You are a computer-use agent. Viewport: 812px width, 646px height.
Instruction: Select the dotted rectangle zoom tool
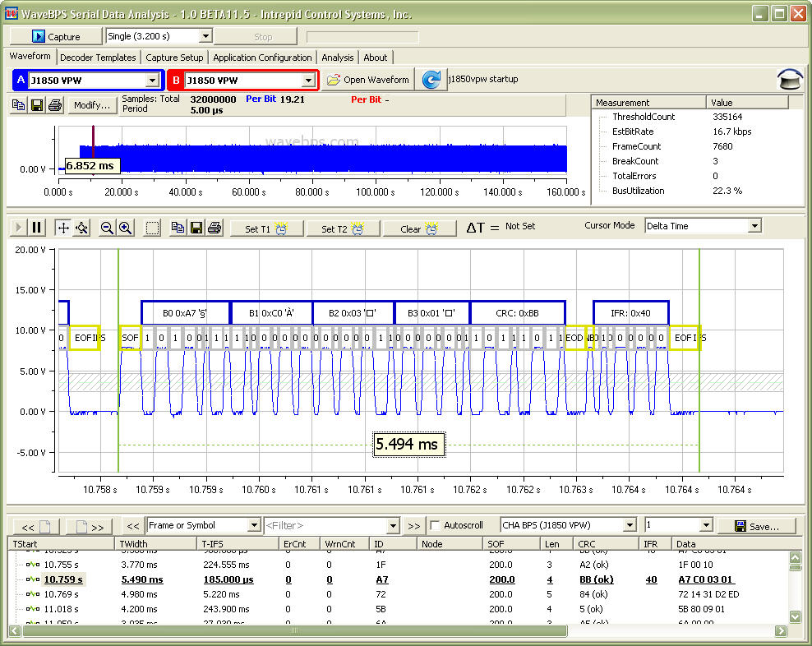(x=152, y=228)
